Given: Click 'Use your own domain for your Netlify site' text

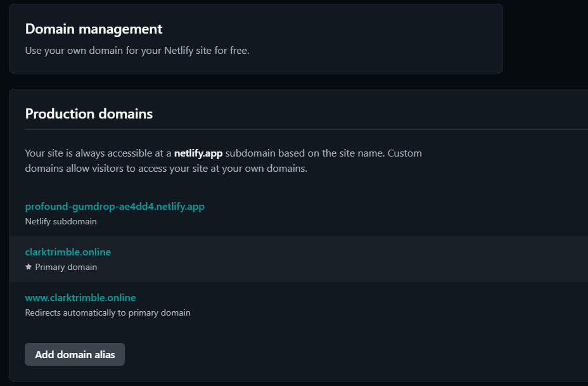Looking at the screenshot, I should 137,51.
